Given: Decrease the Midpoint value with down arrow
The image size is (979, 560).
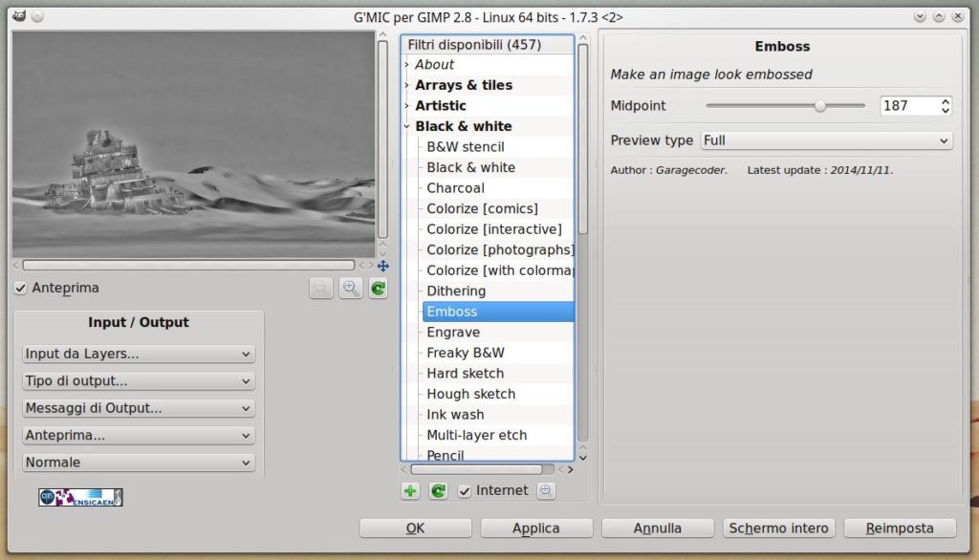Looking at the screenshot, I should tap(946, 111).
